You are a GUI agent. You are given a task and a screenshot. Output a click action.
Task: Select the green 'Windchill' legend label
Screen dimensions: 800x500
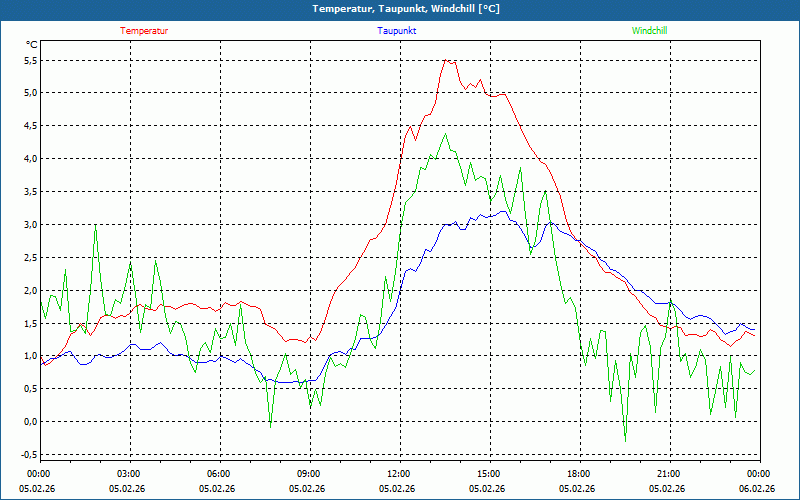tap(649, 31)
